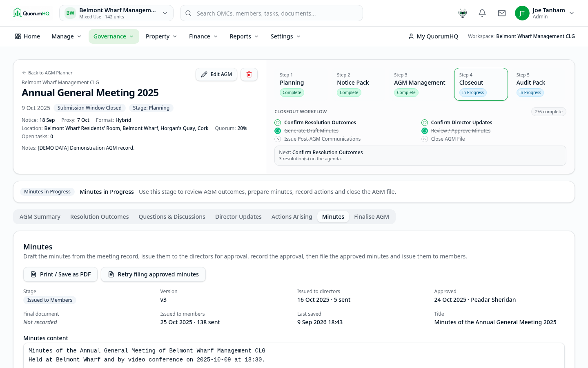Screen dimensions: 588x368
Task: Click the Review / Approve Minutes check icon
Action: pos(425,131)
